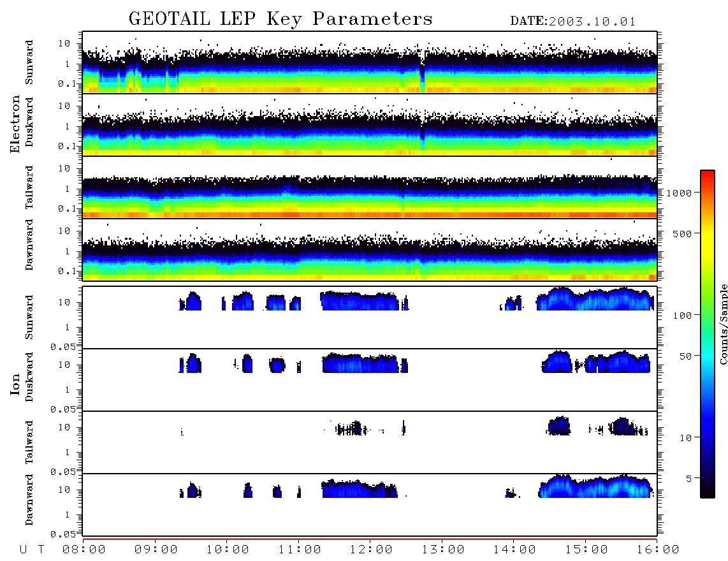The height and width of the screenshot is (561, 728).
Task: Click the 08:00 time tick label
Action: pyautogui.click(x=84, y=550)
